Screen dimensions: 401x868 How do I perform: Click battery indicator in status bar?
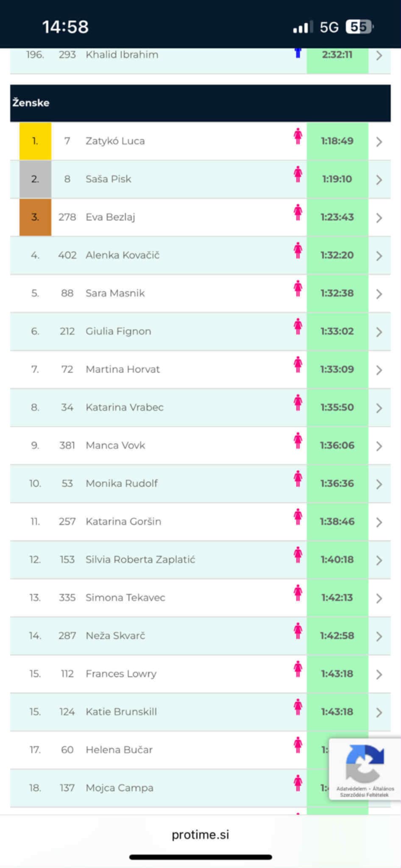[x=359, y=27]
